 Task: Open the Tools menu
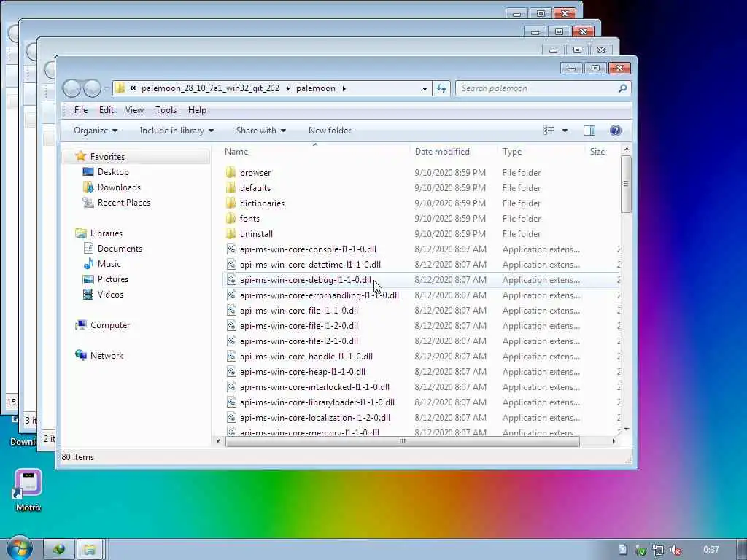(166, 110)
